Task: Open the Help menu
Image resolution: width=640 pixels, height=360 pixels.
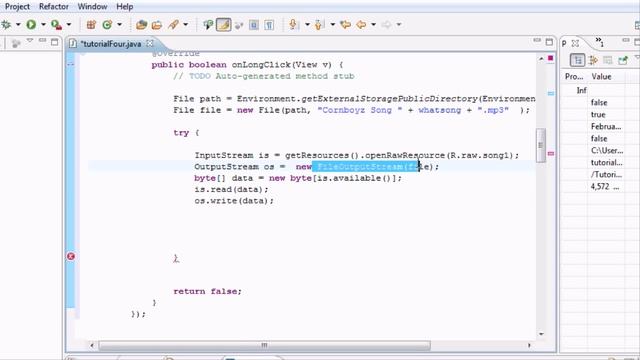Action: click(x=124, y=7)
